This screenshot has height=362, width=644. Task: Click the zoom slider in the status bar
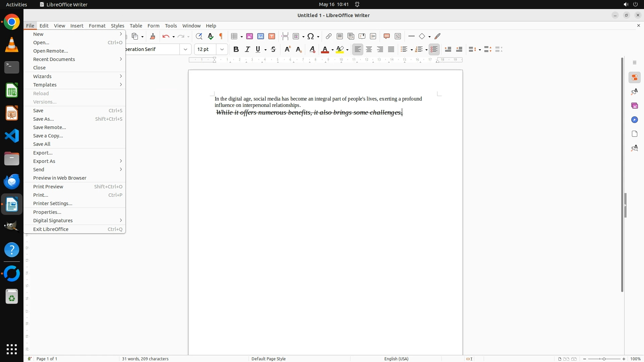(x=604, y=359)
